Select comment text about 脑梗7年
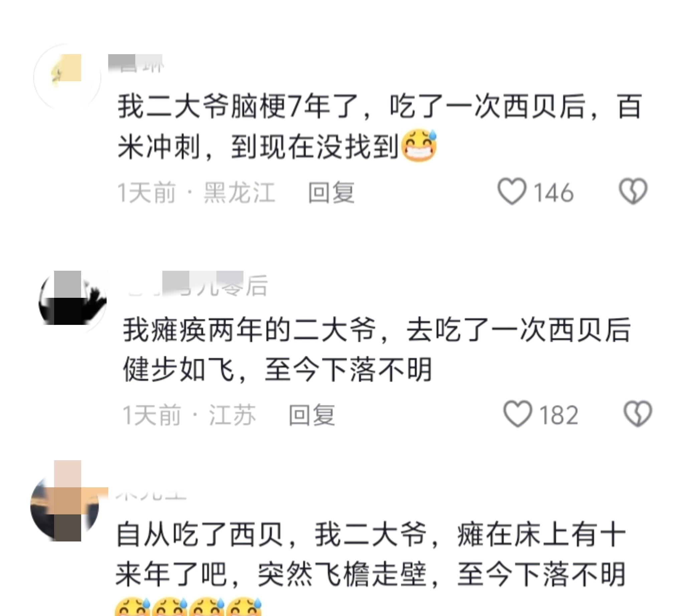The height and width of the screenshot is (616, 684). 379,127
